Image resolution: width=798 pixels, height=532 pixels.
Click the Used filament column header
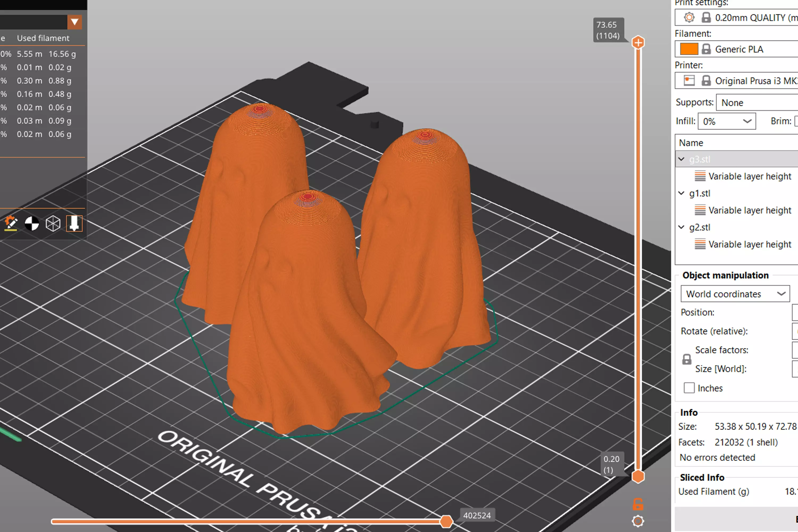click(43, 38)
